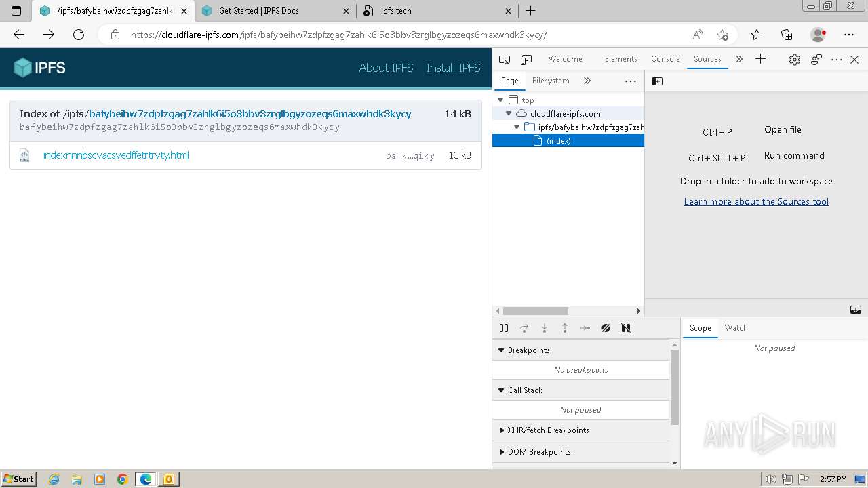Image resolution: width=868 pixels, height=488 pixels.
Task: Click step into next function icon
Action: (x=545, y=328)
